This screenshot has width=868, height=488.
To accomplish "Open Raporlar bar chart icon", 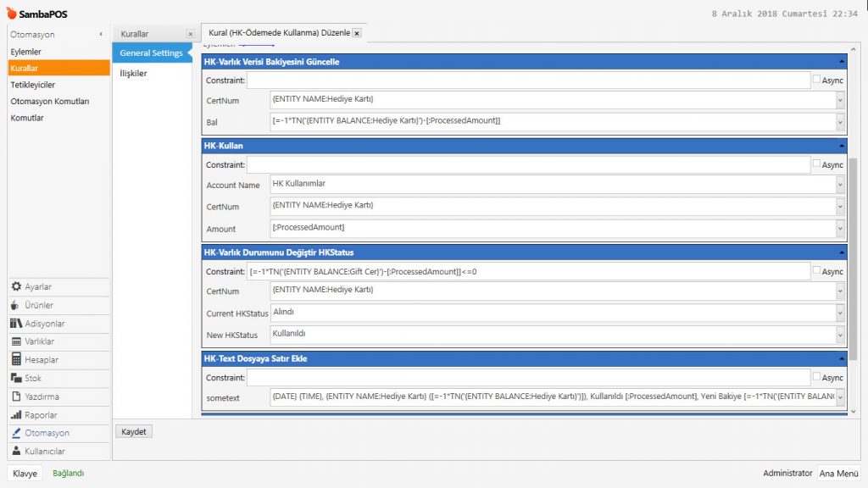I will click(x=16, y=415).
